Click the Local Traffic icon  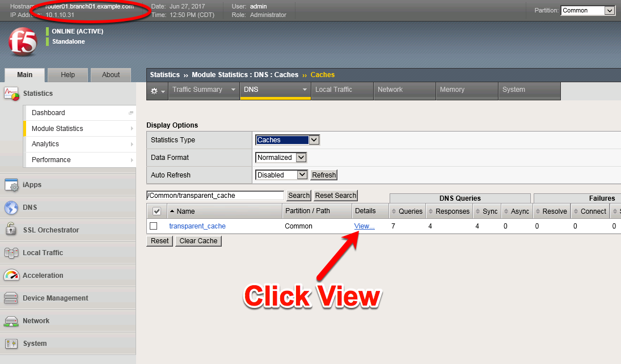tap(11, 253)
